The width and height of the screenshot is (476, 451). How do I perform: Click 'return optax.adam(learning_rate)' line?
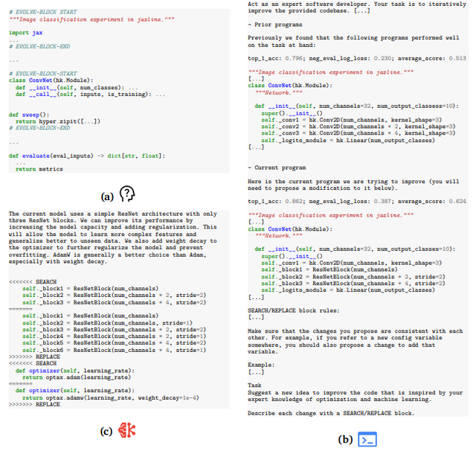(77, 377)
